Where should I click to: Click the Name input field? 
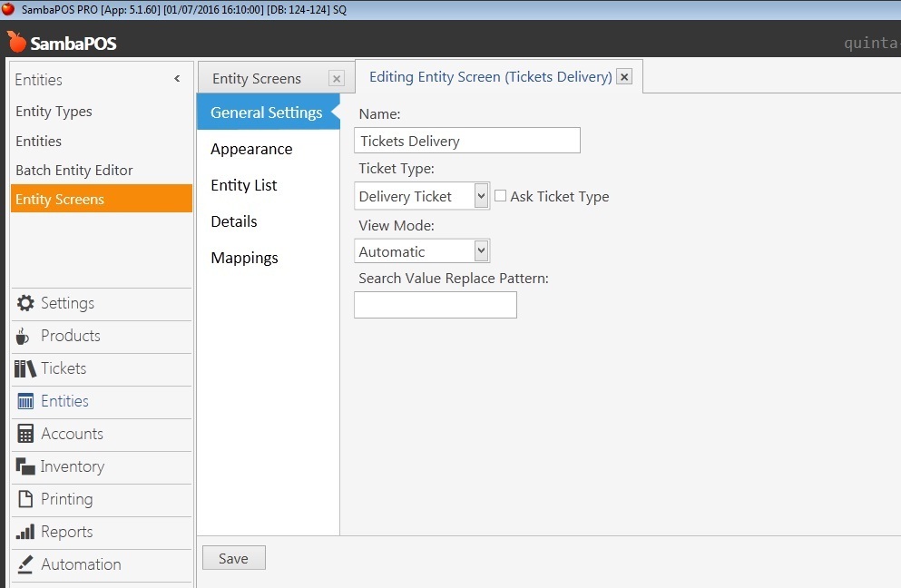pos(467,141)
